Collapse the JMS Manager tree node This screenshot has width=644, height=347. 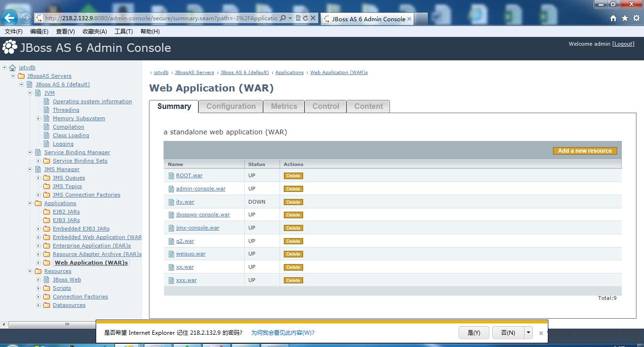(30, 169)
